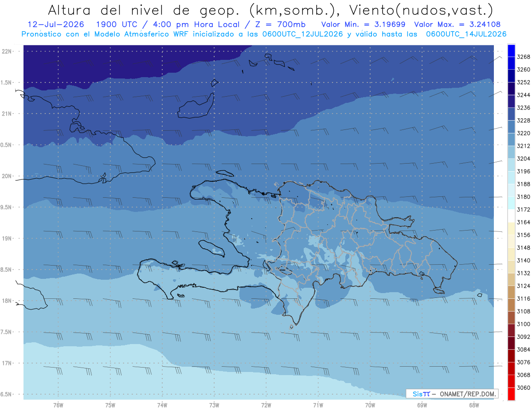Click the 3196 color scale label

(x=524, y=171)
